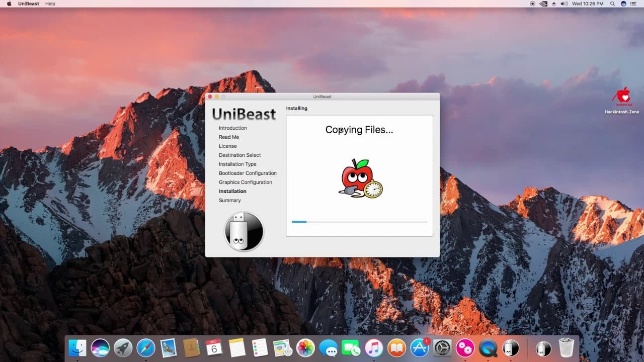Click the Introduction step in sidebar
This screenshot has height=362, width=644.
(233, 128)
